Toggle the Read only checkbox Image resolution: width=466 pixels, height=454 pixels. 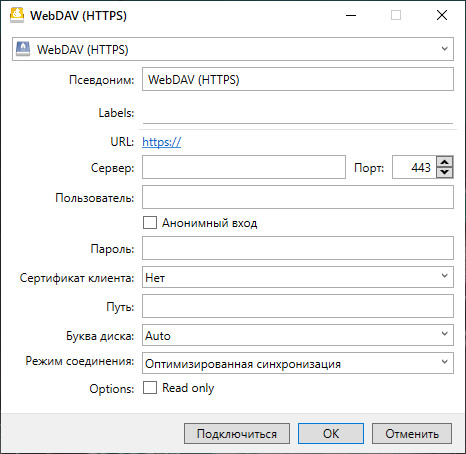(x=150, y=388)
